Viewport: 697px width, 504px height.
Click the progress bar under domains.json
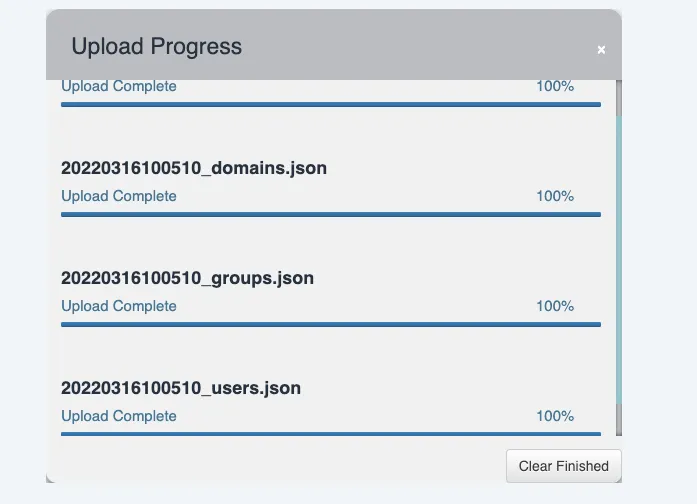coord(330,214)
